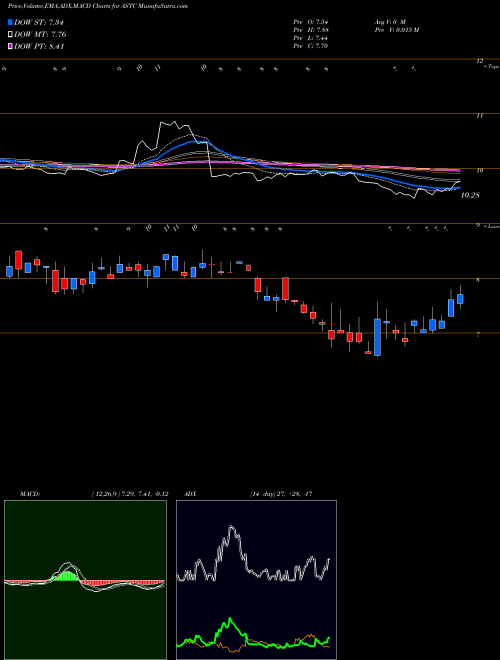Select the "DOW ST: 7.34" legend label

[x=39, y=22]
